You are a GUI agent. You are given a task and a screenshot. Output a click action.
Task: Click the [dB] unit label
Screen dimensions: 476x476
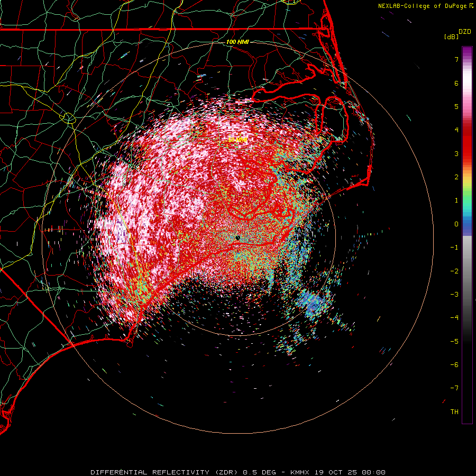tap(452, 36)
